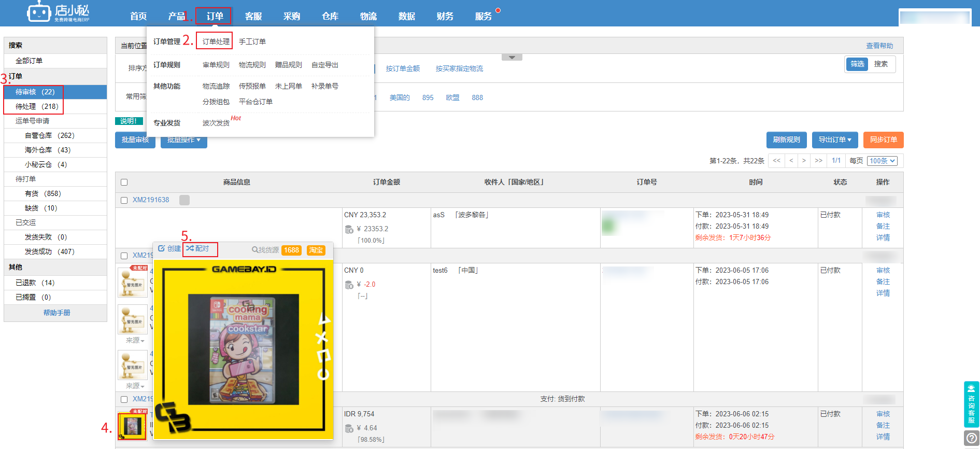This screenshot has width=980, height=449.
Task: Select 已退款 (14) in the sidebar
Action: click(35, 283)
